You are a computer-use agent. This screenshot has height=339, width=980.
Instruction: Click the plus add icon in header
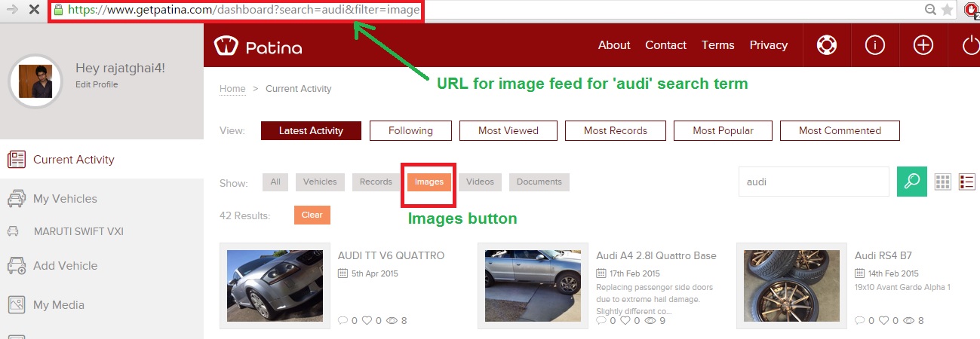pos(923,45)
